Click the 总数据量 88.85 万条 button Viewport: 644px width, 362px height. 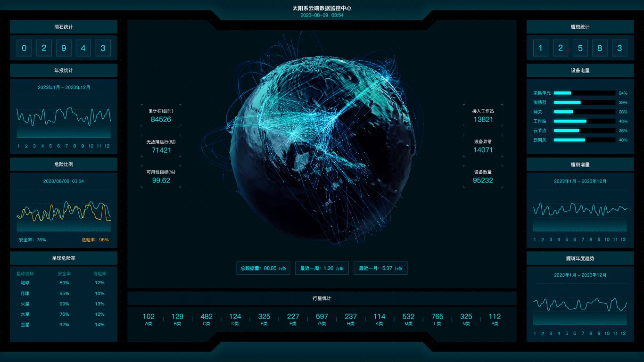[x=263, y=268]
